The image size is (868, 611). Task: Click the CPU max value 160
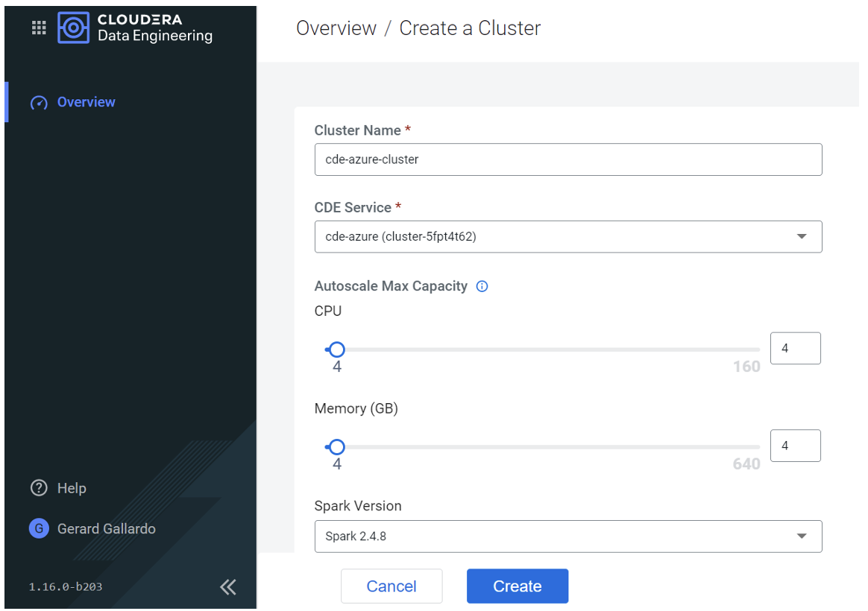(x=746, y=367)
